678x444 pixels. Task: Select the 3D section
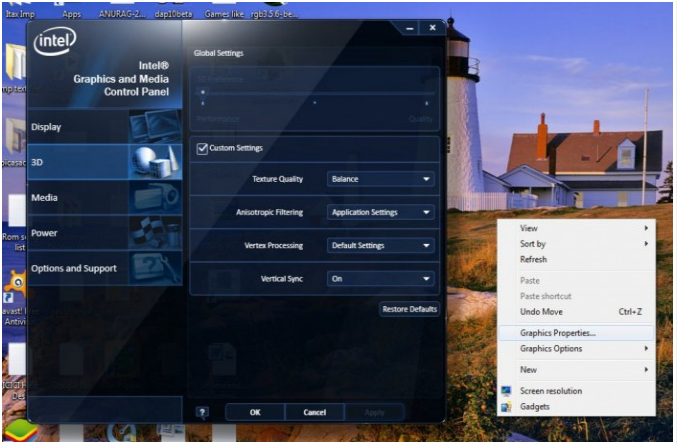[104, 162]
